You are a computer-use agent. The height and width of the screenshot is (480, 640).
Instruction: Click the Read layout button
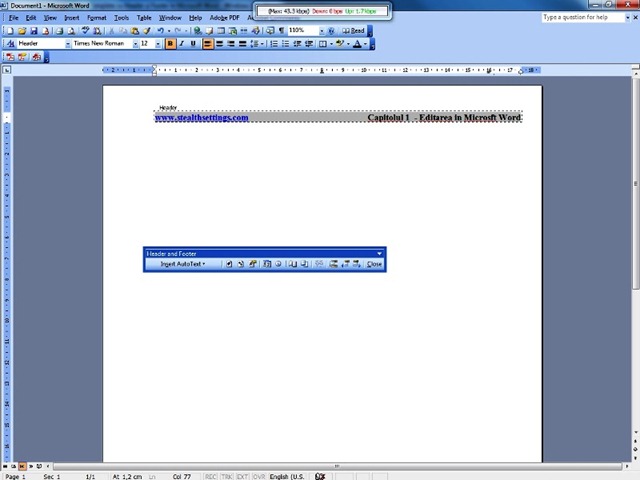pyautogui.click(x=353, y=31)
